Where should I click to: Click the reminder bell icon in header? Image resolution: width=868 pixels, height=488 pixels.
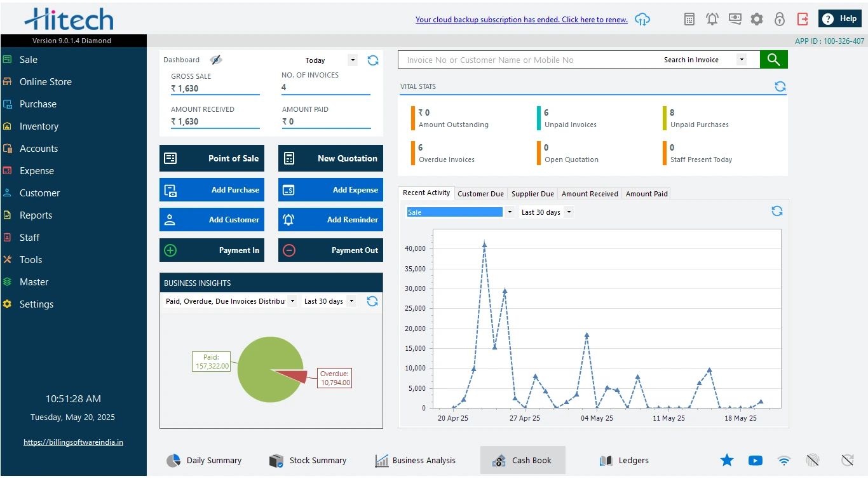click(x=712, y=19)
